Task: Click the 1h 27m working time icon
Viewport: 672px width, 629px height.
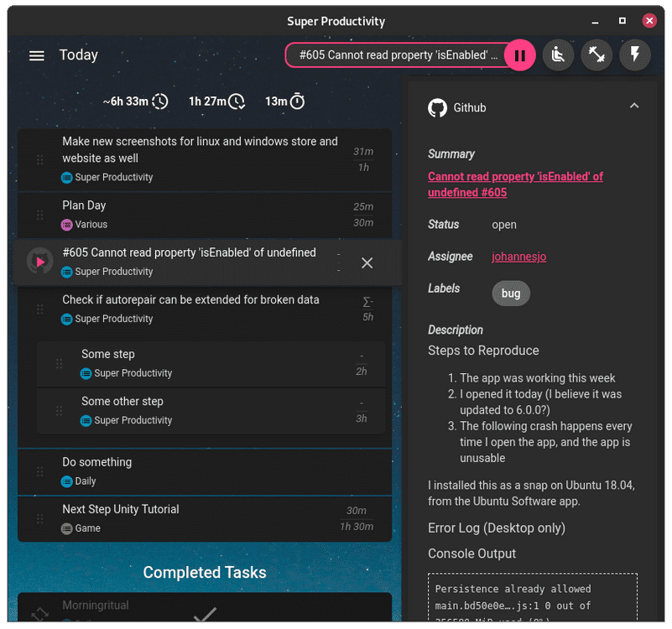Action: [x=237, y=101]
